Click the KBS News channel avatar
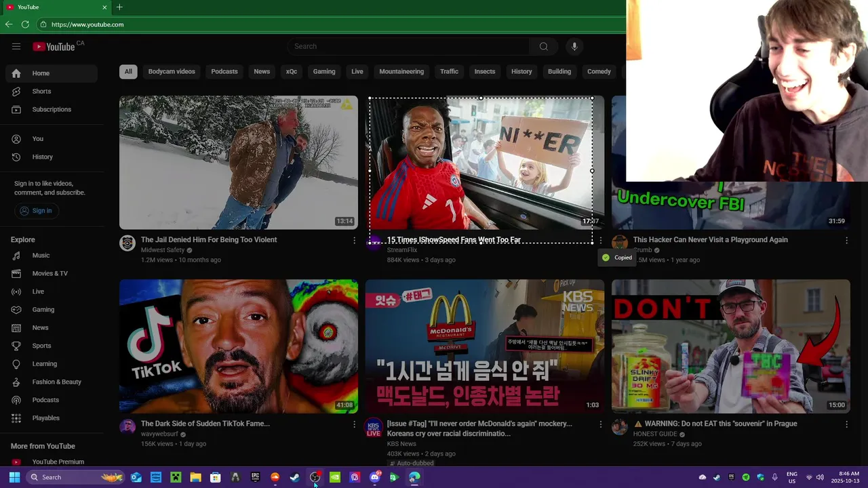The image size is (868, 488). (374, 427)
